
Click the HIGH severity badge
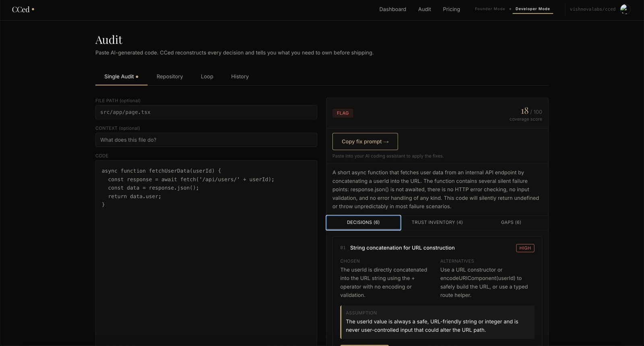point(525,248)
